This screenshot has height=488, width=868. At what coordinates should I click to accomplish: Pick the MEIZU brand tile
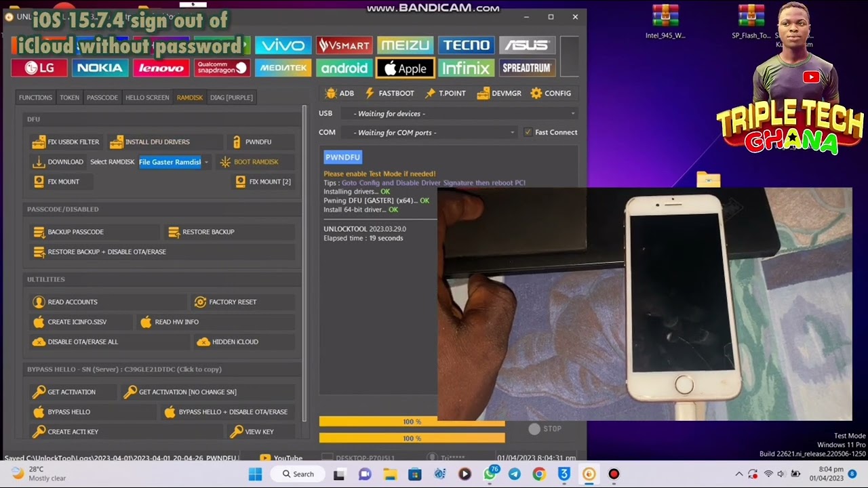405,45
